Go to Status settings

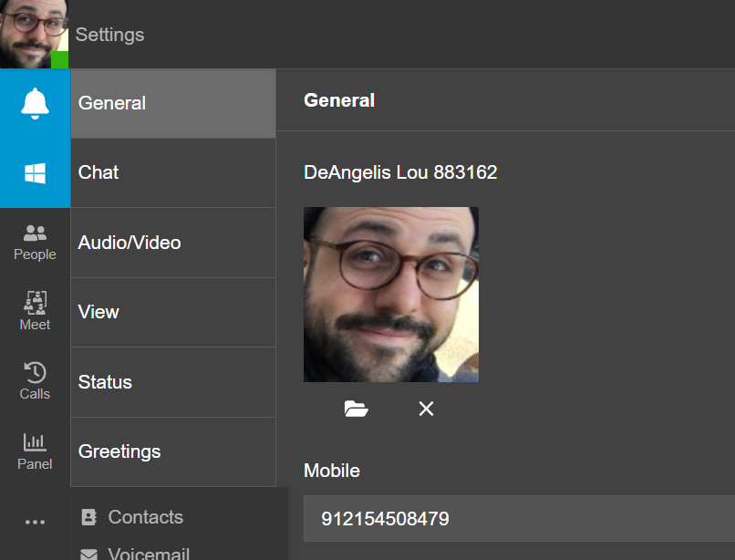(173, 382)
